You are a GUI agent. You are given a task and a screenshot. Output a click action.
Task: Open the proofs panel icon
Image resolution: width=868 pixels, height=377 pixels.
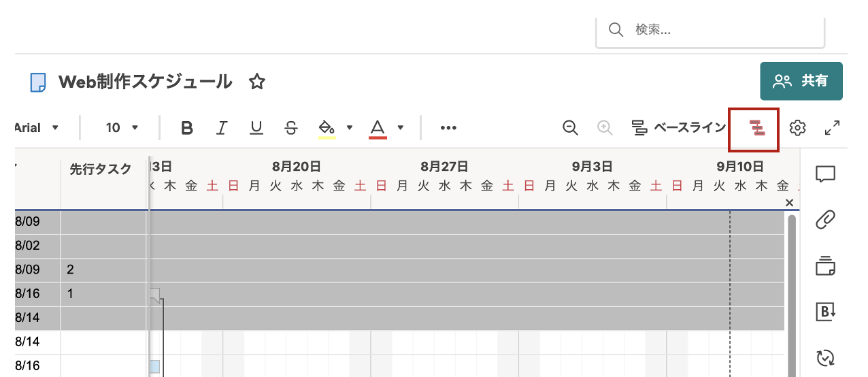coord(825,265)
